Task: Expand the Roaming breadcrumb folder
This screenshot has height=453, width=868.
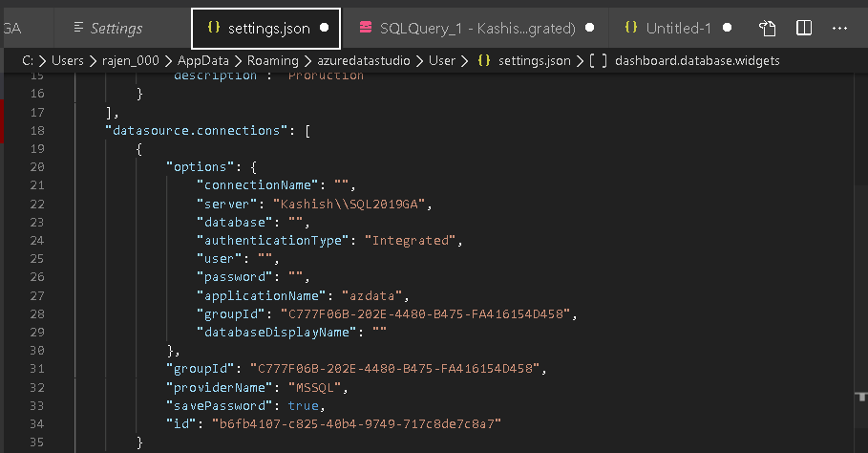Action: [277, 61]
